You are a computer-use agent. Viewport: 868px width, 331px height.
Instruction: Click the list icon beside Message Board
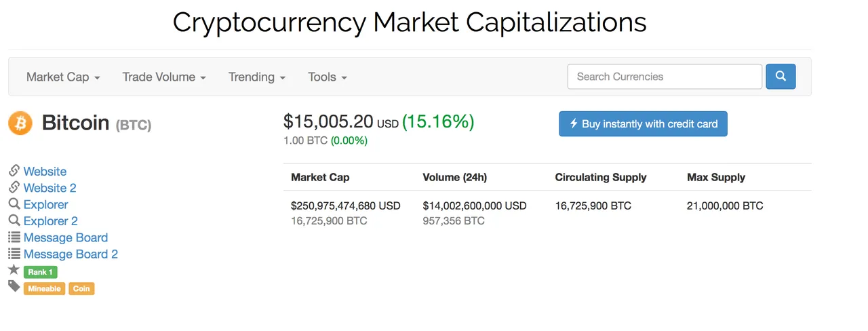coord(14,237)
